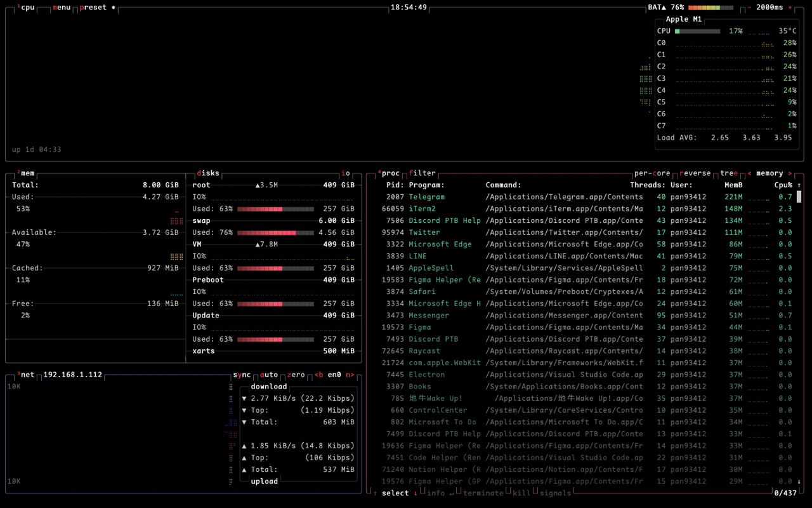Click the uptime text 'up 1d 04:33'
The image size is (812, 508).
(37, 150)
